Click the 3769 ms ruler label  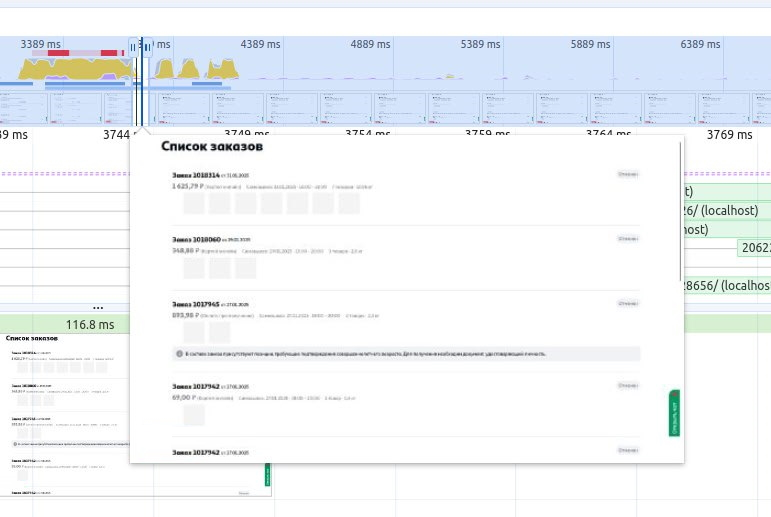729,135
